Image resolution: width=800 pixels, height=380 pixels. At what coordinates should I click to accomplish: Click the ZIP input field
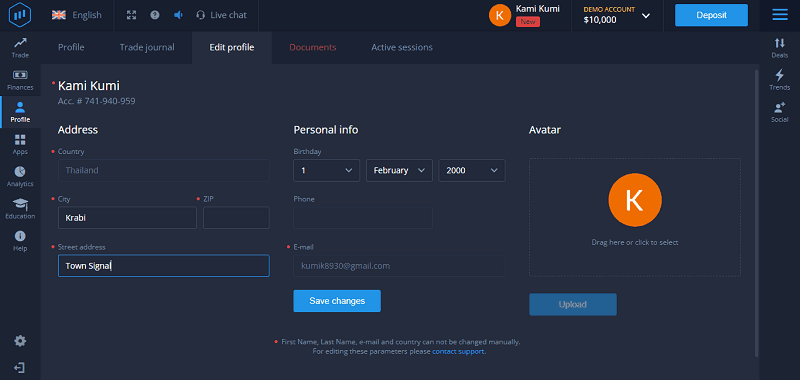(x=236, y=218)
